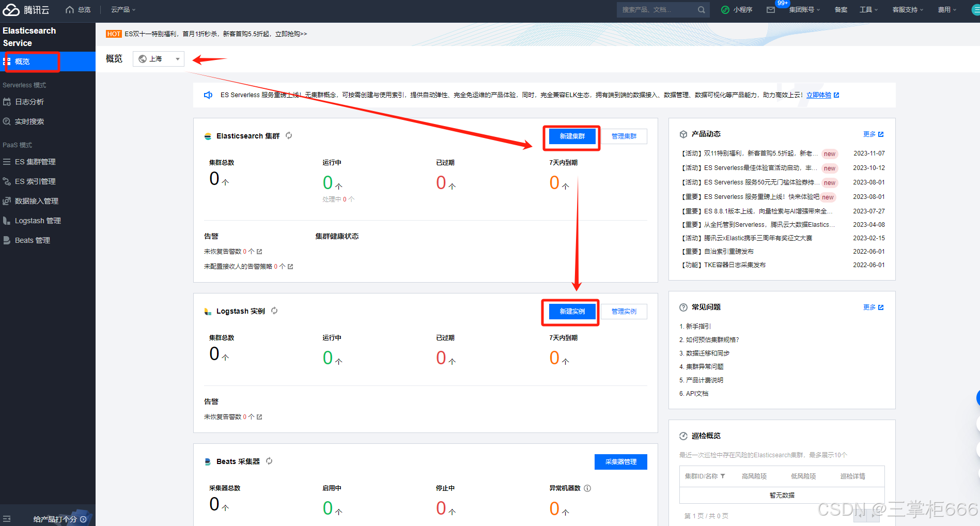Open the 双11特别福利 activity news item
The height and width of the screenshot is (526, 980).
[x=750, y=153]
